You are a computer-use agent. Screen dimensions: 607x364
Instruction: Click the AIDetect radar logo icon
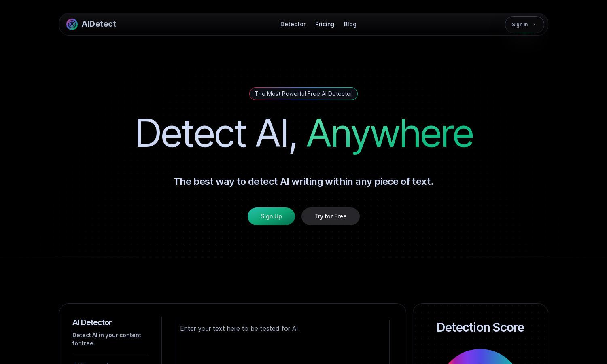pos(72,24)
